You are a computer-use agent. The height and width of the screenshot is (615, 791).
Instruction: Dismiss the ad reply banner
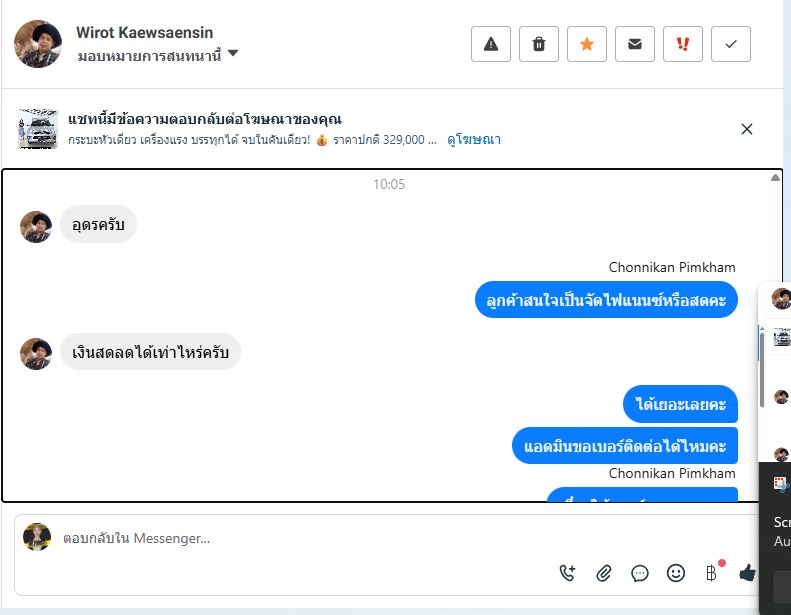(x=747, y=129)
